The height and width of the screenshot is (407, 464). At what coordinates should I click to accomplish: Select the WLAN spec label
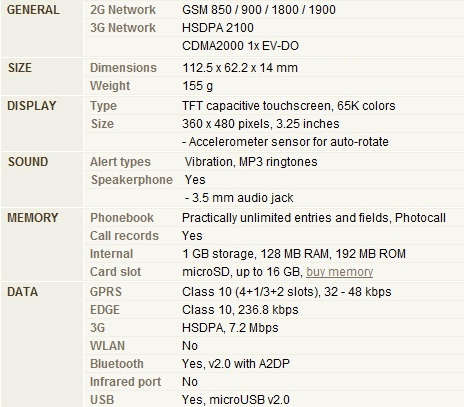coord(107,346)
